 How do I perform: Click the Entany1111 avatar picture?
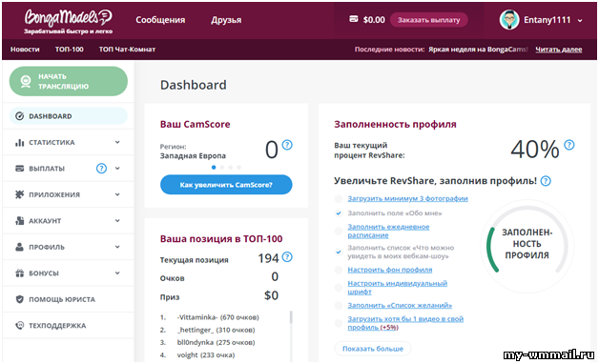tap(509, 20)
